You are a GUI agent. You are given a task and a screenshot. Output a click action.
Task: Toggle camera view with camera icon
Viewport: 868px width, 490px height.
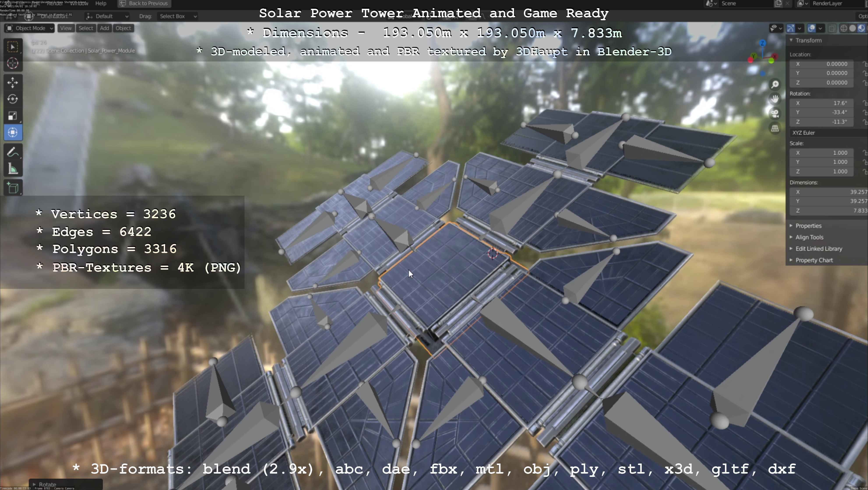[x=775, y=114]
